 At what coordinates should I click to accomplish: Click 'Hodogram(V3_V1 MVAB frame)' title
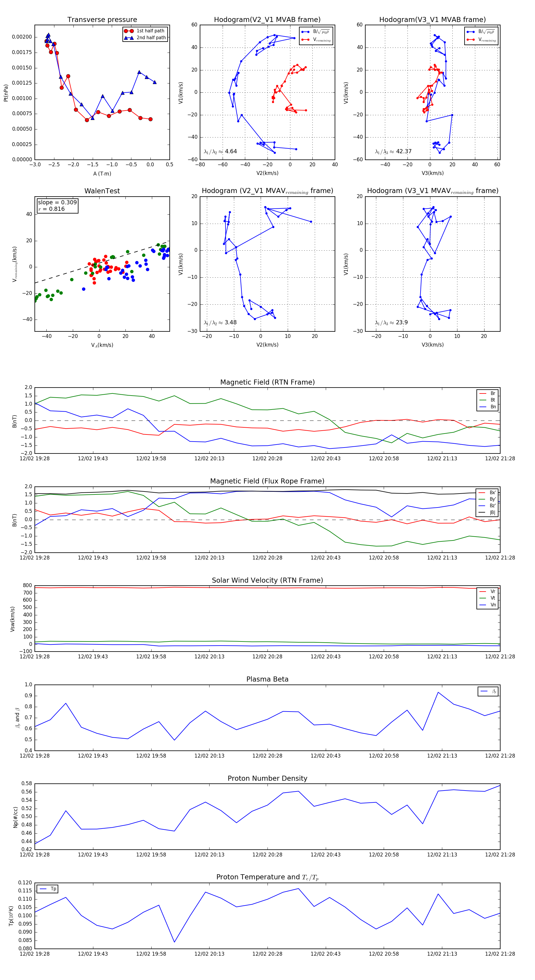(x=432, y=19)
